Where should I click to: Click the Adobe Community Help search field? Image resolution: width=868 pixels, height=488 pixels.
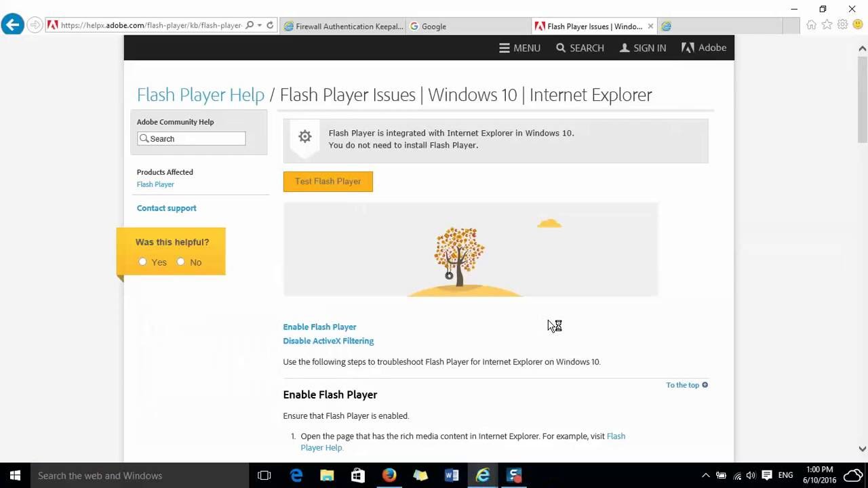coord(191,138)
